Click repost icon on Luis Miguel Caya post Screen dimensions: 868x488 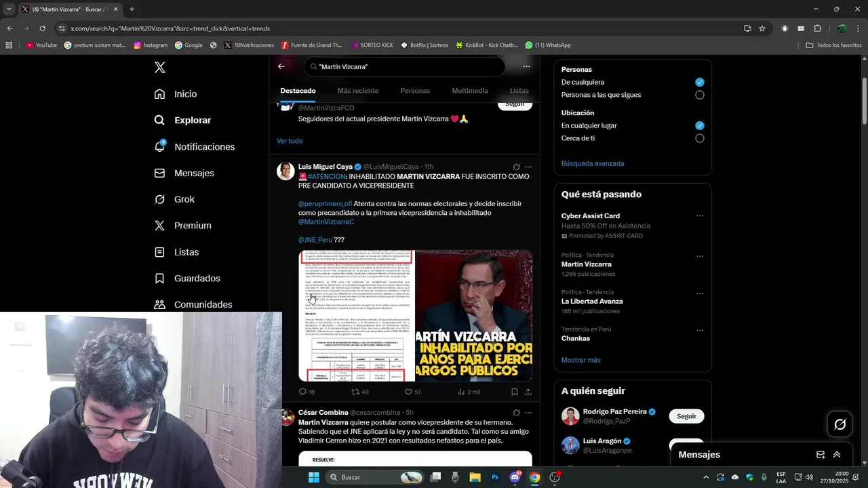click(355, 392)
